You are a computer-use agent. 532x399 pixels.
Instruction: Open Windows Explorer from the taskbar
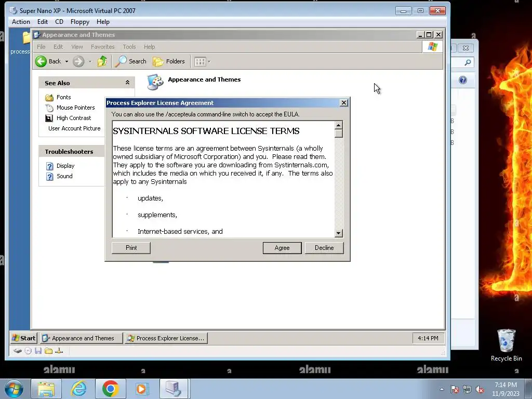pyautogui.click(x=46, y=389)
